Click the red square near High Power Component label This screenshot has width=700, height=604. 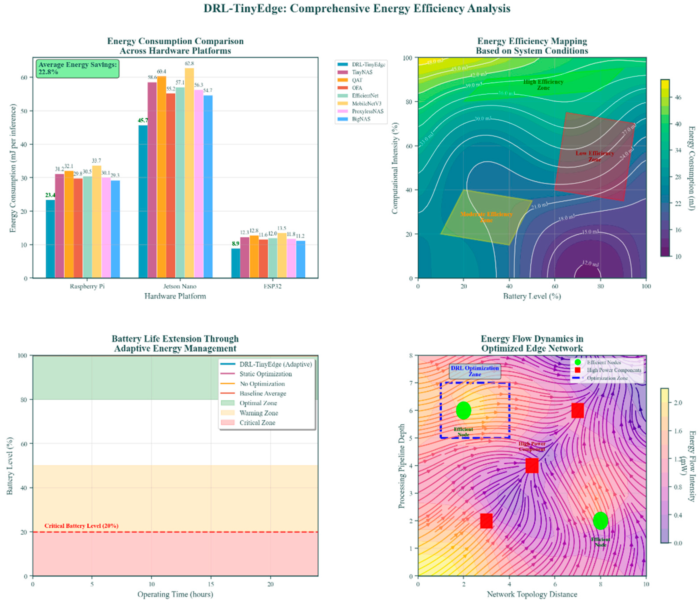pyautogui.click(x=532, y=466)
